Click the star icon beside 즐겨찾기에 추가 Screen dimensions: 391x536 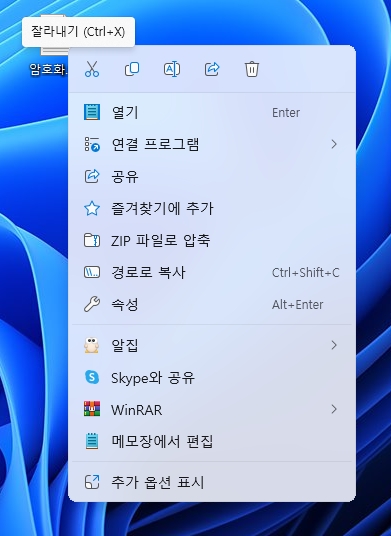click(x=92, y=209)
